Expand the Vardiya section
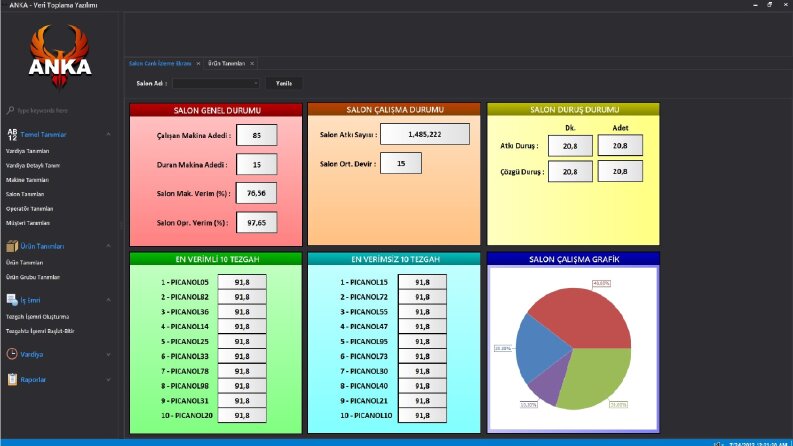Screen dimensions: 793x446 (108, 354)
